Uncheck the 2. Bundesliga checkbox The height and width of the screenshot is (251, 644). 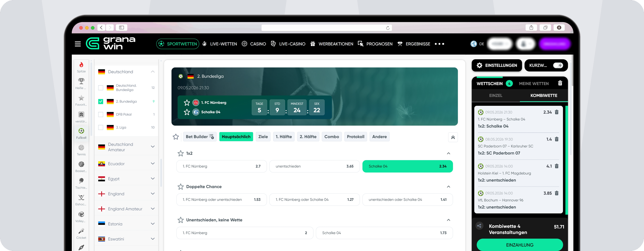(101, 101)
